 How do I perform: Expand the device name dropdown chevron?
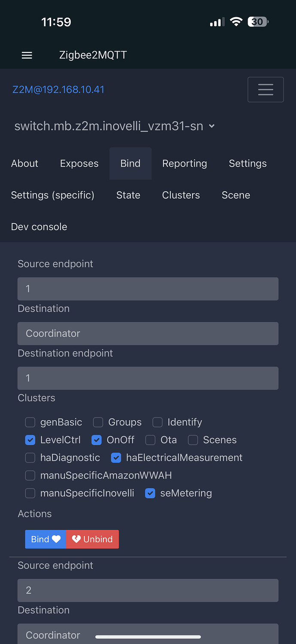[x=211, y=126]
